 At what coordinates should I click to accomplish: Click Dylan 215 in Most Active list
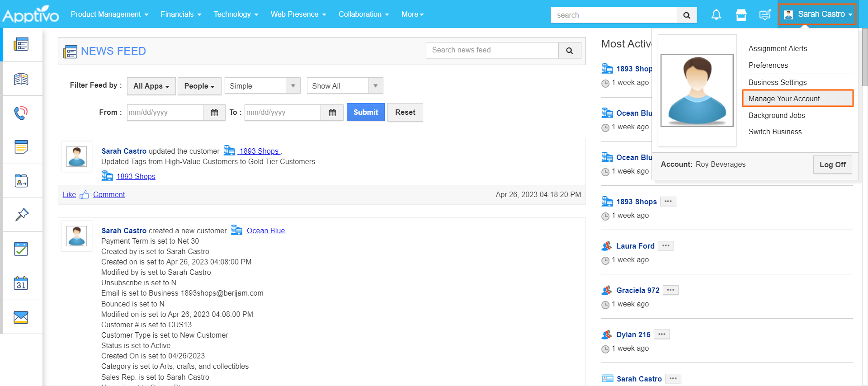pyautogui.click(x=633, y=334)
